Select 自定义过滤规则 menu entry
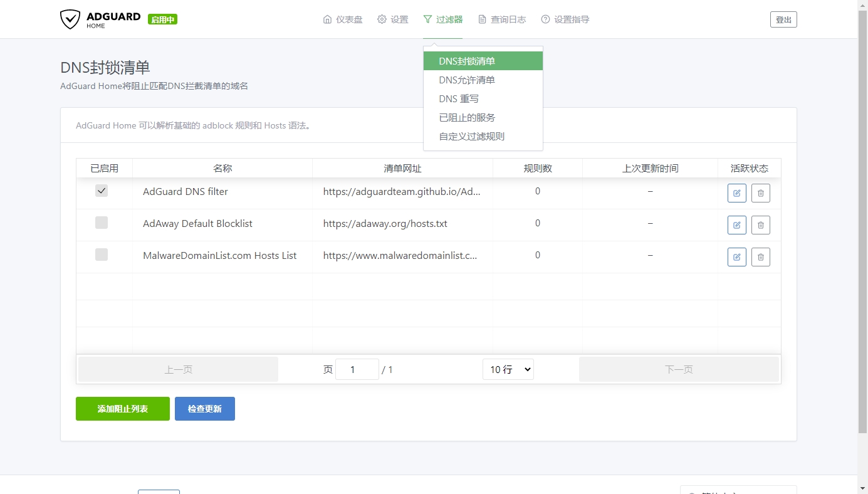The width and height of the screenshot is (868, 494). [483, 136]
